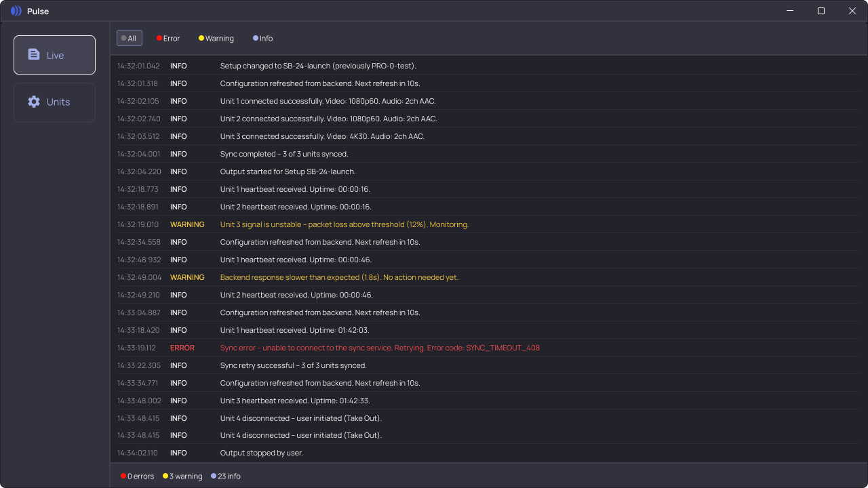The width and height of the screenshot is (868, 488).
Task: Maximize the Pulse window
Action: [821, 11]
